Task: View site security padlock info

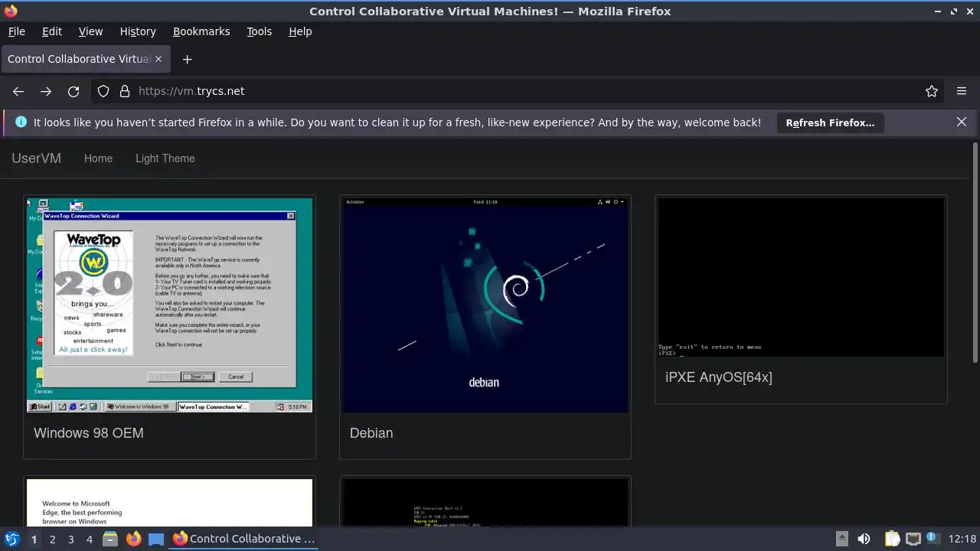Action: 125,91
